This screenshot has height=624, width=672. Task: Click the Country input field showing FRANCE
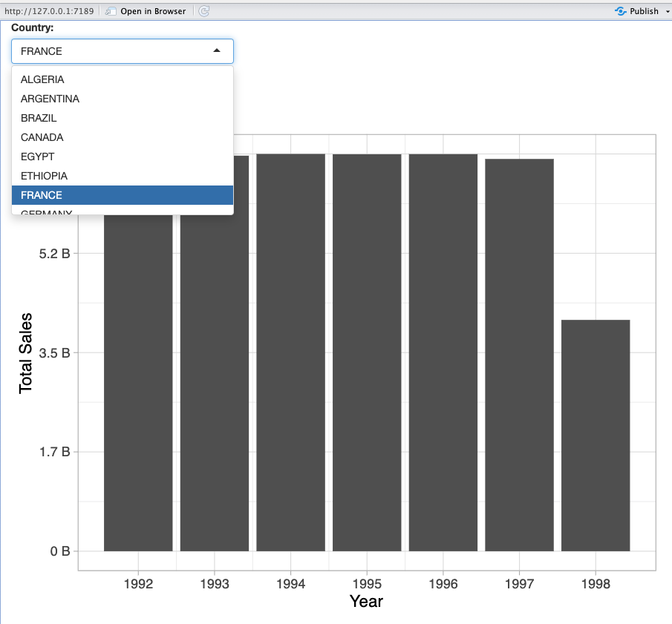(111, 51)
